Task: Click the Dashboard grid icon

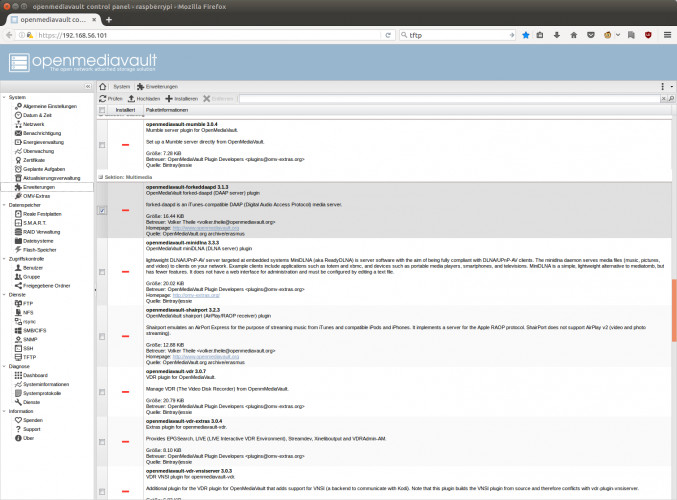Action: click(x=18, y=375)
